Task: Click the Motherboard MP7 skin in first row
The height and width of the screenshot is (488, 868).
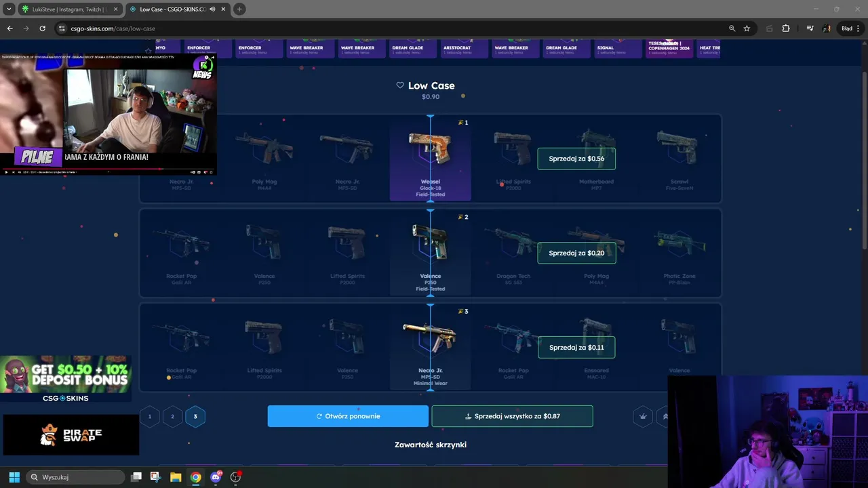Action: tap(596, 158)
